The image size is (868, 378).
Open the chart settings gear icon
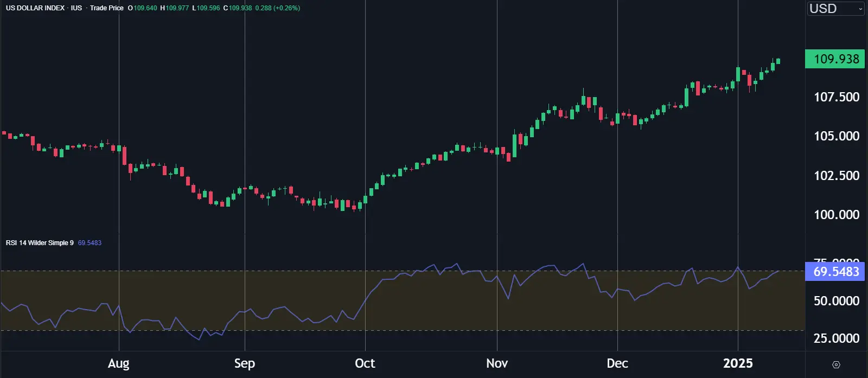point(836,364)
